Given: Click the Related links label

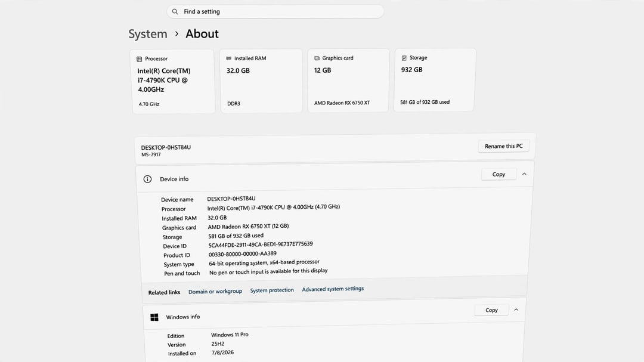Looking at the screenshot, I should pos(165,293).
